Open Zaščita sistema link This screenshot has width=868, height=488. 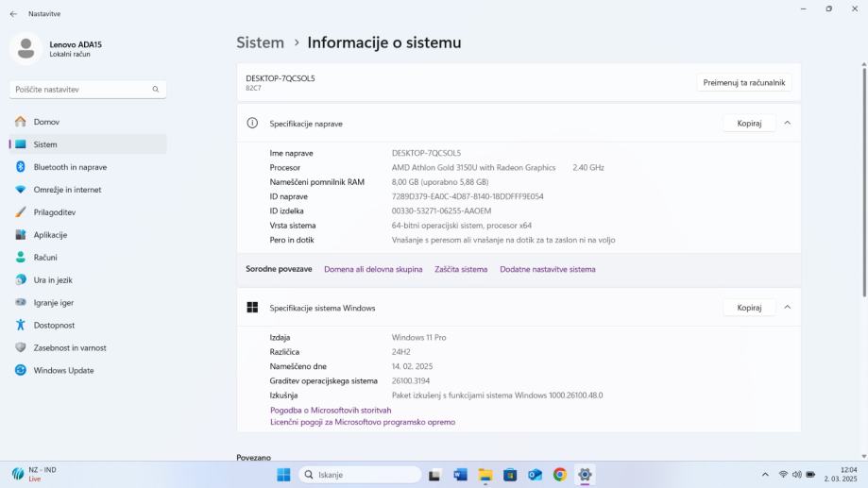point(461,269)
